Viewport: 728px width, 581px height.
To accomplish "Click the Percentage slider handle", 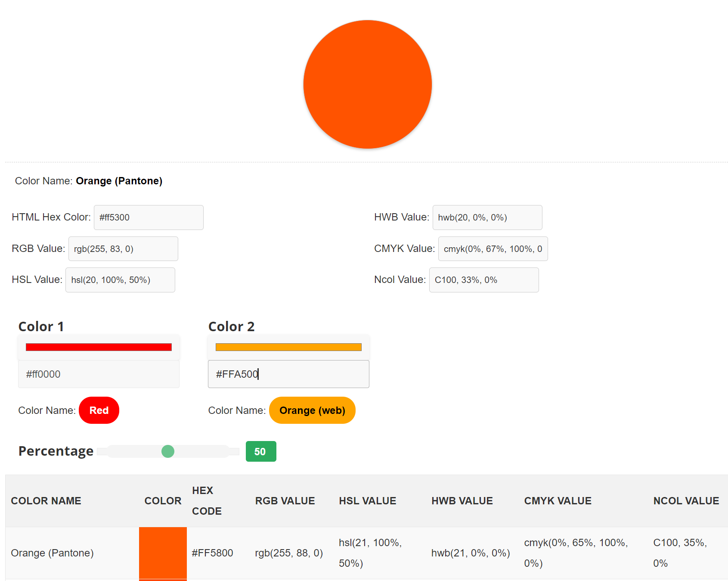I will (x=168, y=451).
